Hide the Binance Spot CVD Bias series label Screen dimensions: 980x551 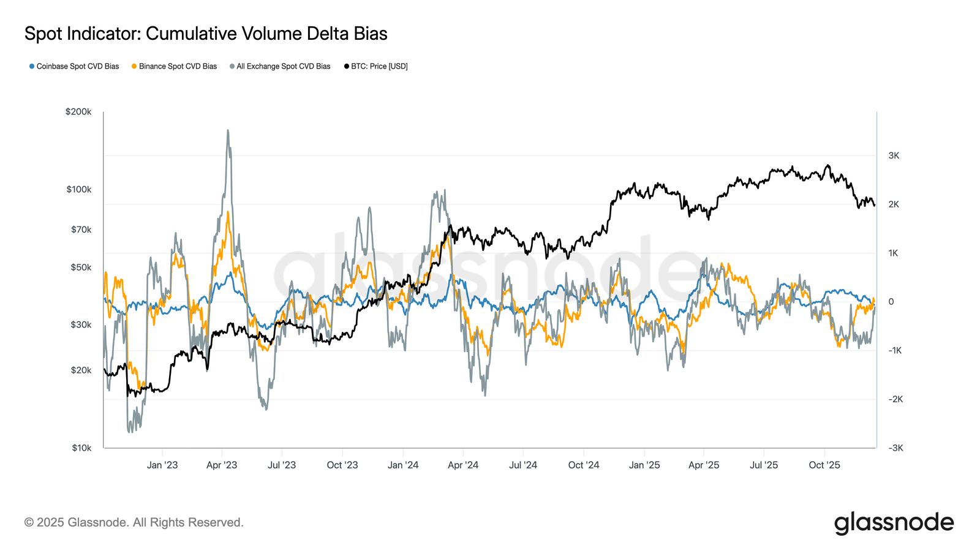coord(178,66)
